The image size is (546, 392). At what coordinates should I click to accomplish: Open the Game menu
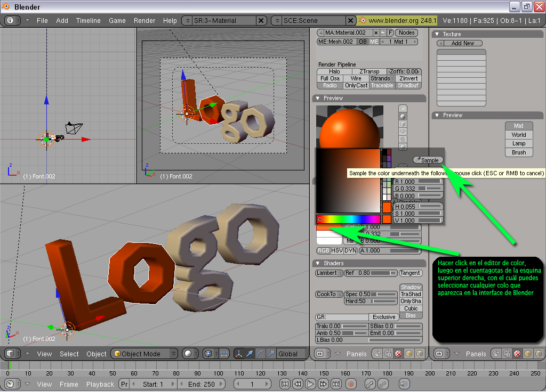[117, 21]
